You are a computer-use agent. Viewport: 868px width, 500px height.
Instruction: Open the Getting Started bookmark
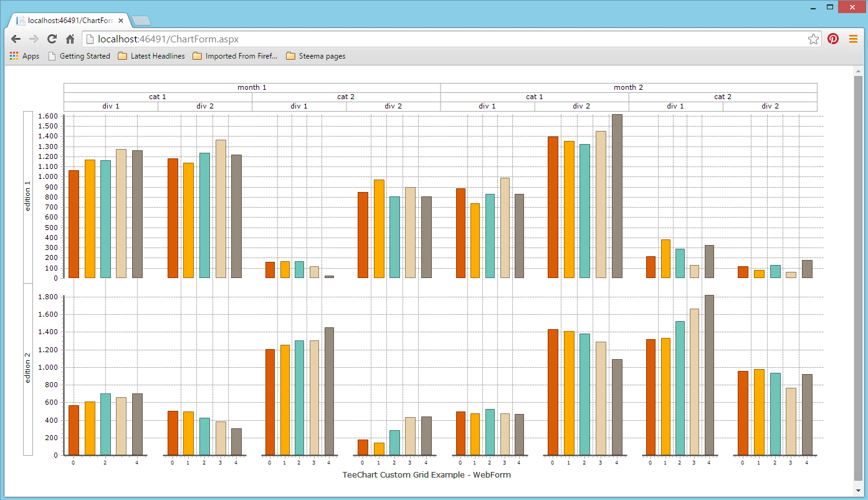pos(79,56)
